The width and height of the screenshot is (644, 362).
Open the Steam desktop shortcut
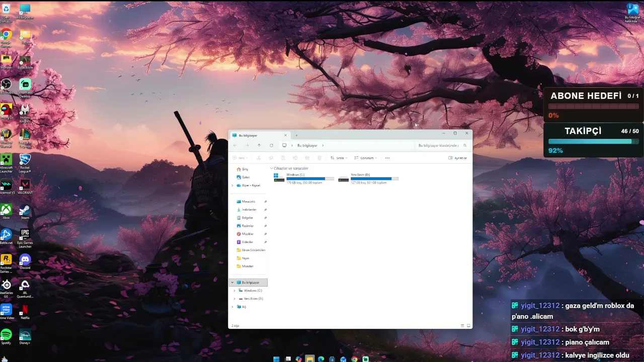(25, 212)
